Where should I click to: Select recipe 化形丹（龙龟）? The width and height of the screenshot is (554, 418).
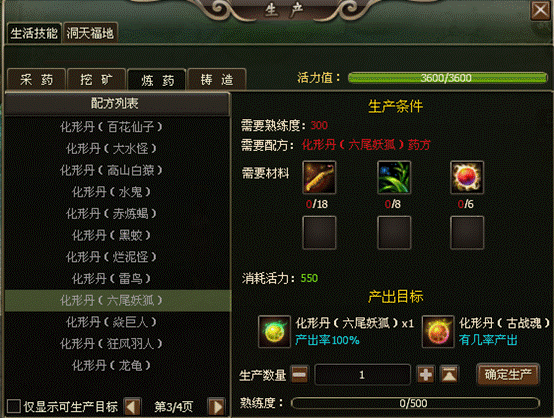[x=111, y=365]
